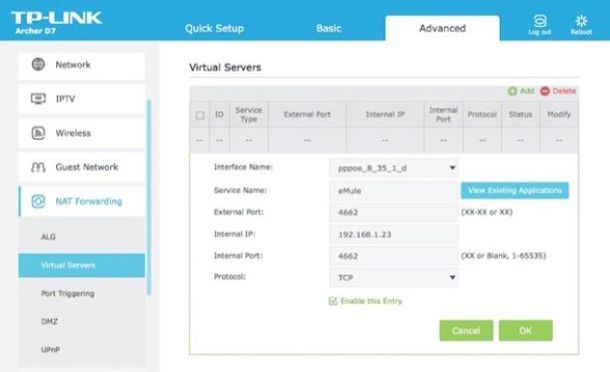Click the Internal IP field 192.168.1.23
The image size is (610, 372).
coord(394,234)
